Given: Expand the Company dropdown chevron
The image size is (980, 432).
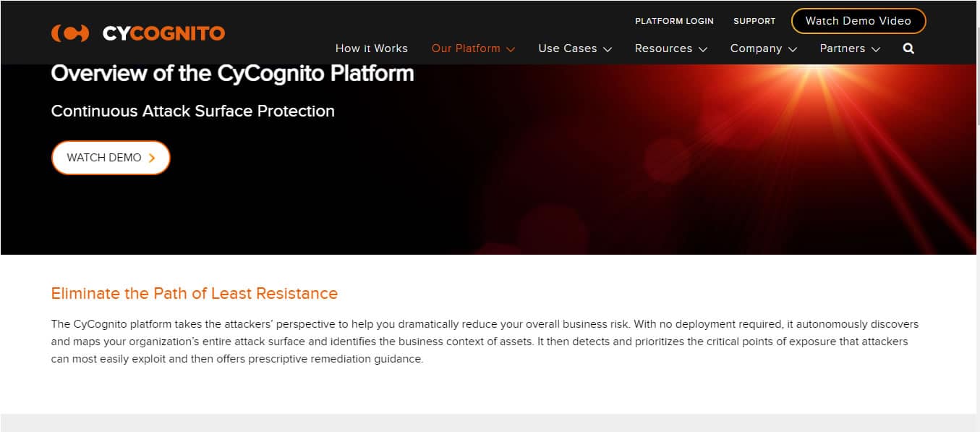Looking at the screenshot, I should click(x=792, y=49).
